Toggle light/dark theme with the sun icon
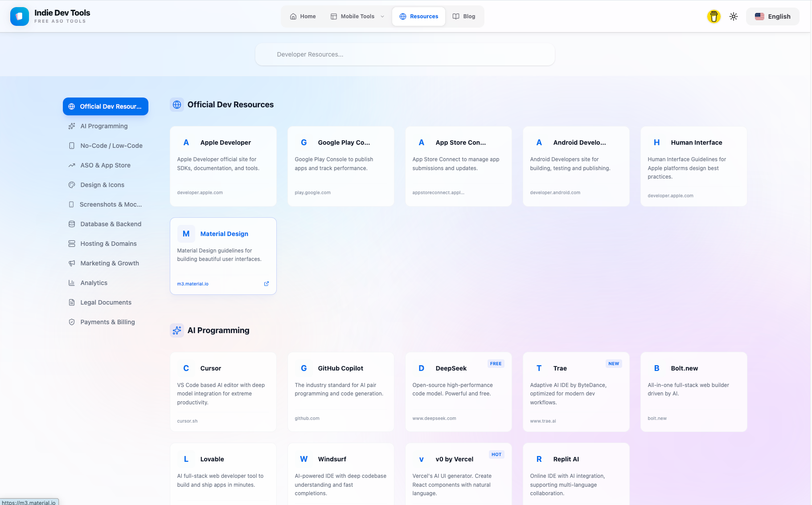This screenshot has width=812, height=505. 733,16
